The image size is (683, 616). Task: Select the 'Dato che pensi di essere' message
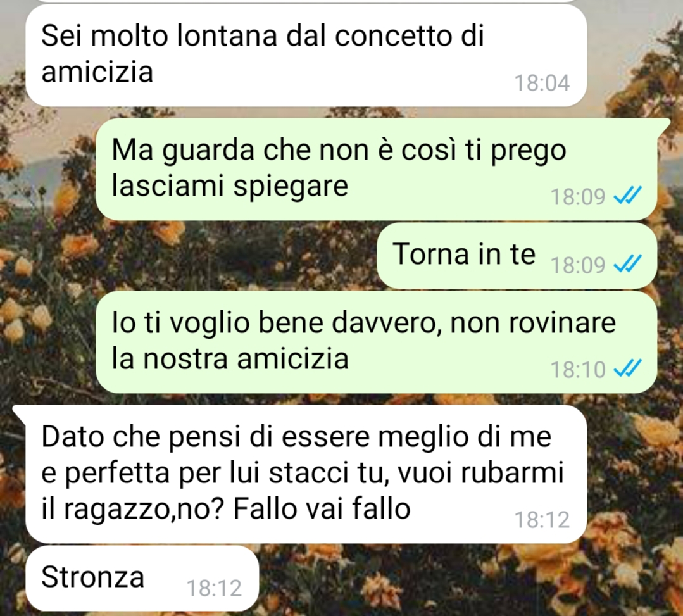point(306,474)
